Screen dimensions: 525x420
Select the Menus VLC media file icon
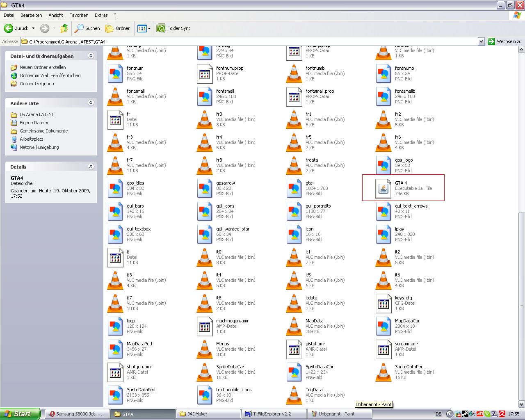click(x=205, y=349)
